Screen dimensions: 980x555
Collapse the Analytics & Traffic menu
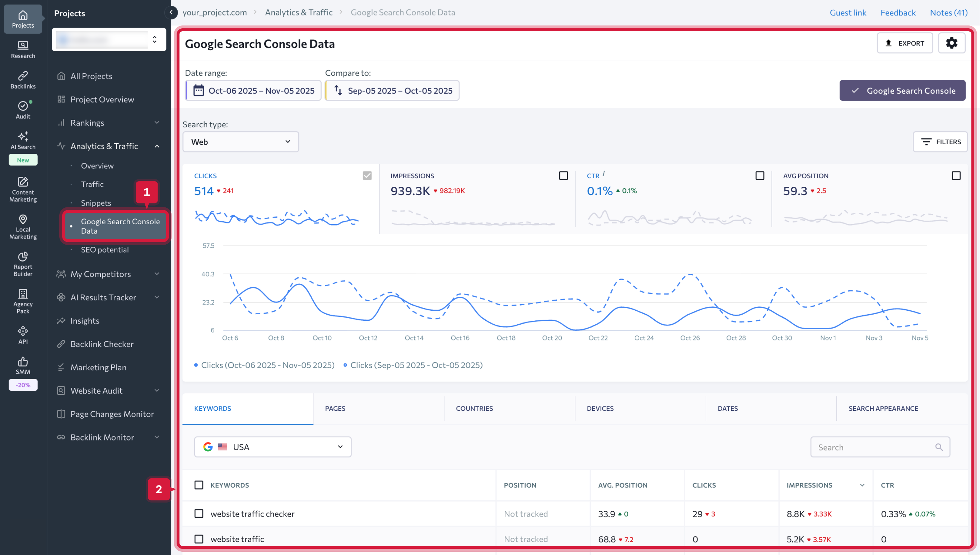click(x=157, y=146)
